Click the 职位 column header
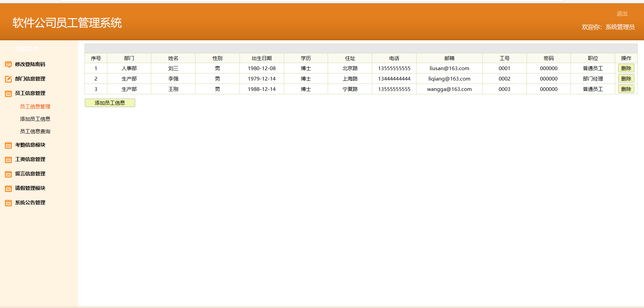Screen dimensions: 644x308 593,58
